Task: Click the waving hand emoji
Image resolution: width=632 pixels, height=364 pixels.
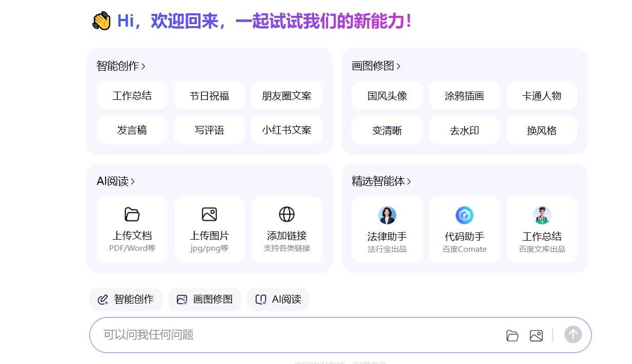Action: click(x=101, y=22)
